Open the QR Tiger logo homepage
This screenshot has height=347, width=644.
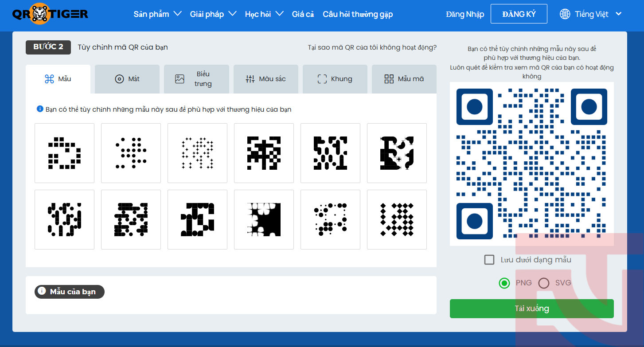pos(50,14)
